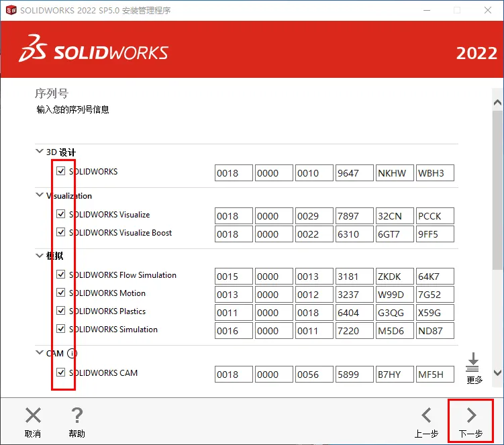
Task: Minimize the installation manager window
Action: pyautogui.click(x=427, y=10)
